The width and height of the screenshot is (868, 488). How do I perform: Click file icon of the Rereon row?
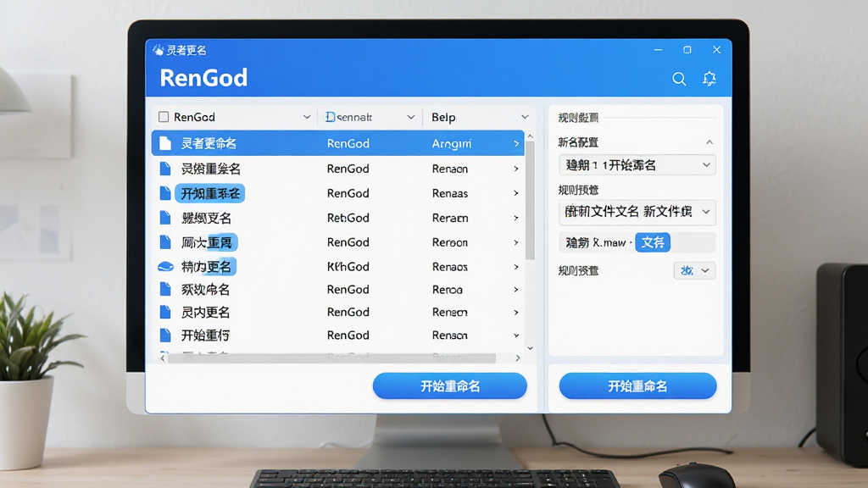pyautogui.click(x=165, y=241)
